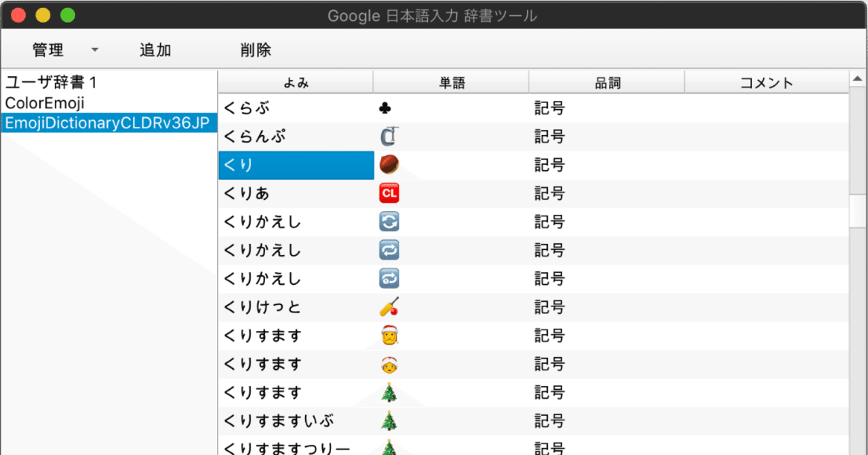
Task: Sort by the コメント column header
Action: tap(766, 83)
